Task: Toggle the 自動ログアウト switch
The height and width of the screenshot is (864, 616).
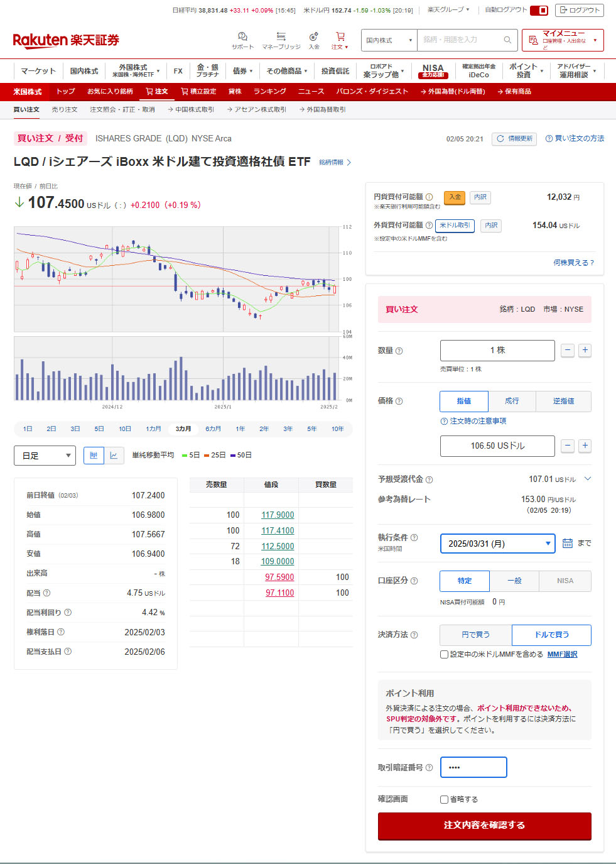Action: point(539,10)
